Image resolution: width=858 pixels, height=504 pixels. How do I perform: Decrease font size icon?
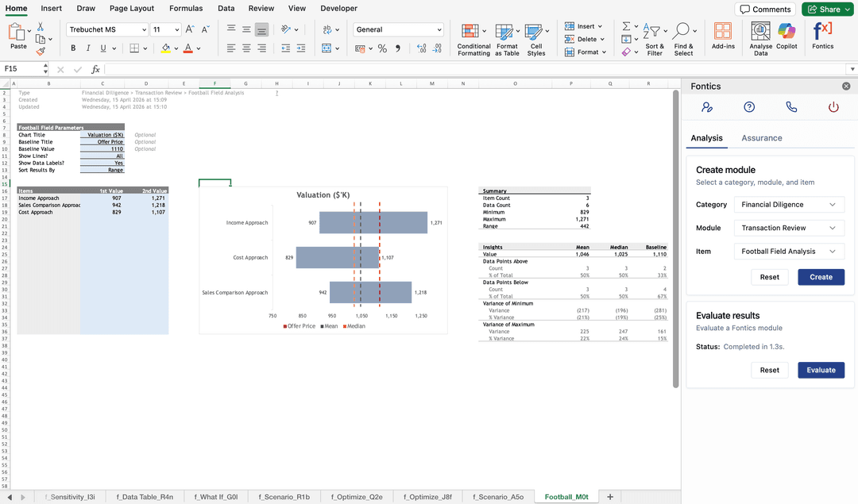click(206, 29)
